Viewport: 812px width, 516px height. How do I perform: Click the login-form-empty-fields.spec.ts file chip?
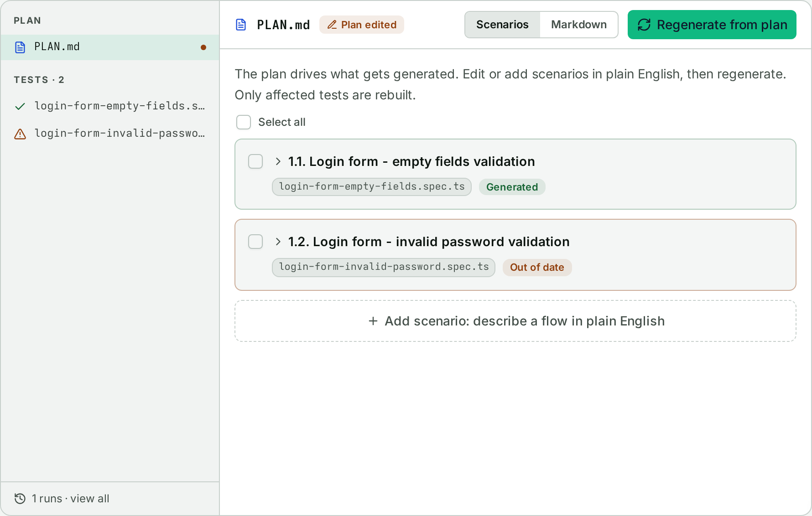point(372,187)
